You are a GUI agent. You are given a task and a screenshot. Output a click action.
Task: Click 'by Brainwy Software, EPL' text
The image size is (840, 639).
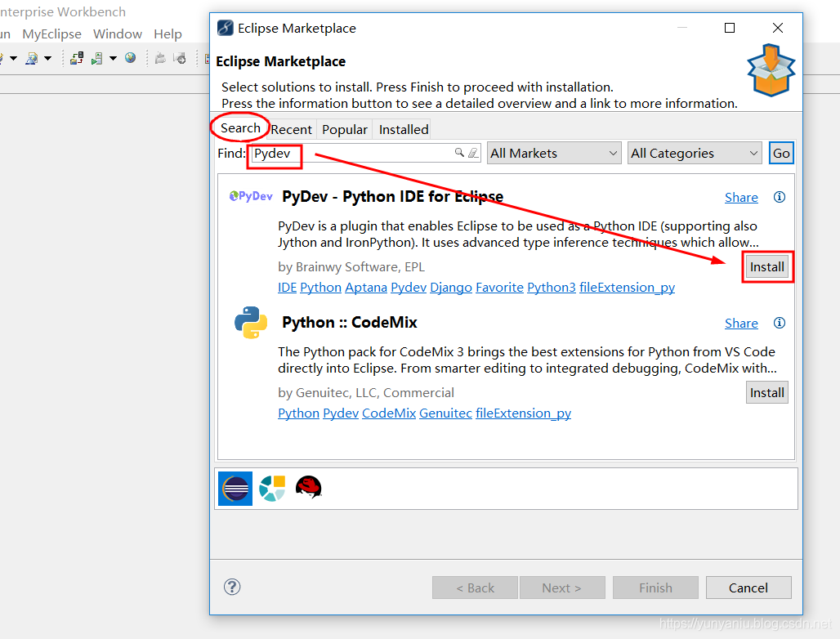pos(351,266)
